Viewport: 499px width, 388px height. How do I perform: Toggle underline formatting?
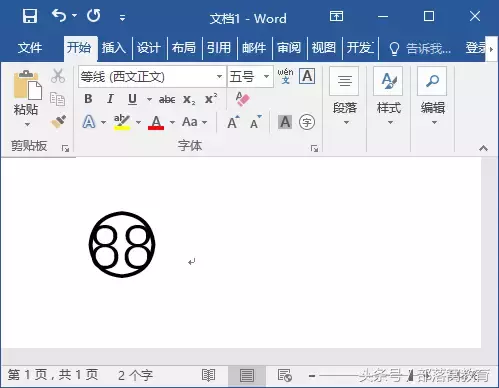tap(132, 99)
